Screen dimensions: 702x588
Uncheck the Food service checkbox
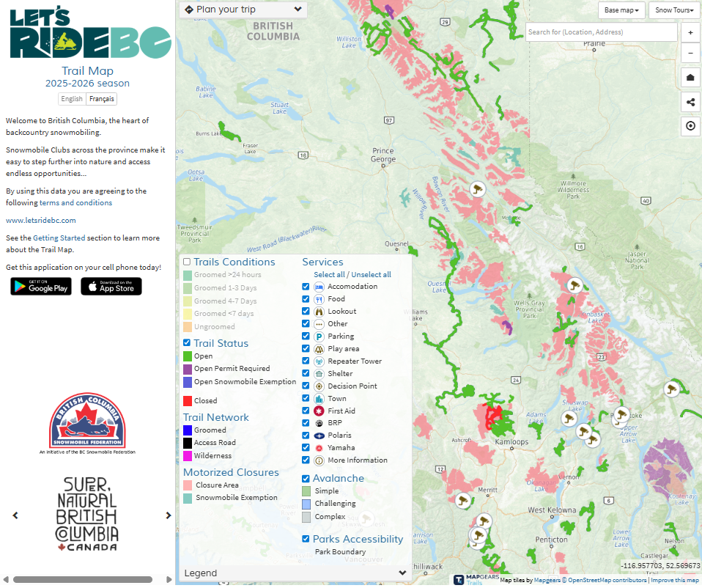(306, 300)
